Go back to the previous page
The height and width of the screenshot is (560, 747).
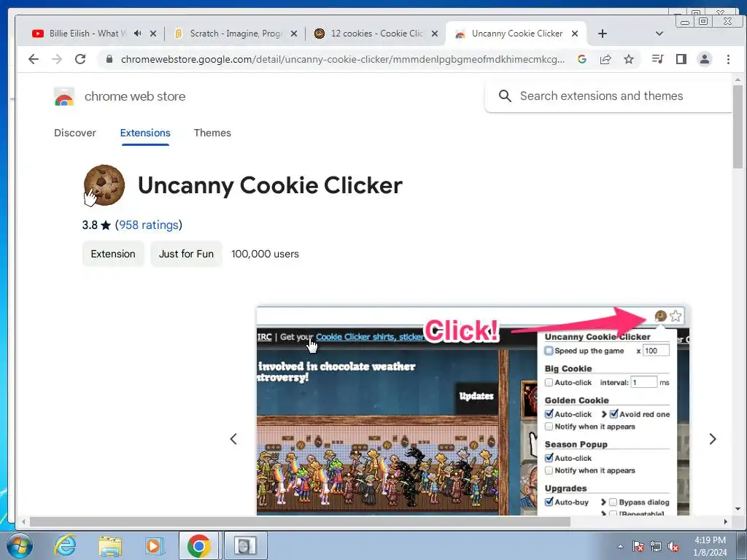click(34, 59)
